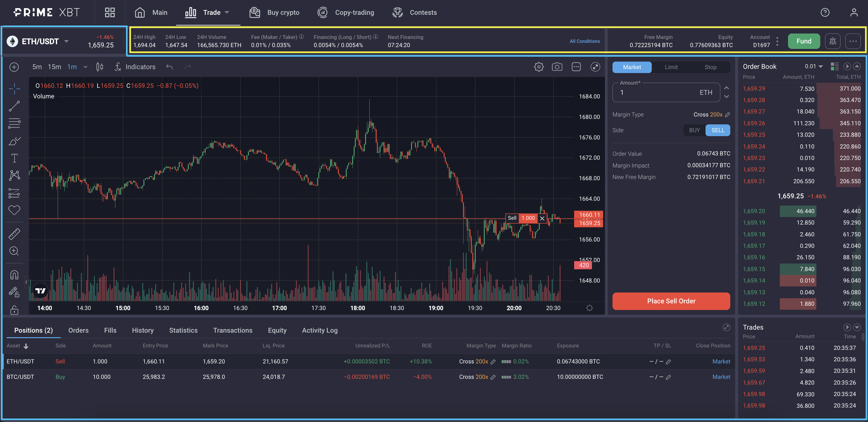868x422 pixels.
Task: Take a chart snapshot with camera icon
Action: pyautogui.click(x=557, y=67)
